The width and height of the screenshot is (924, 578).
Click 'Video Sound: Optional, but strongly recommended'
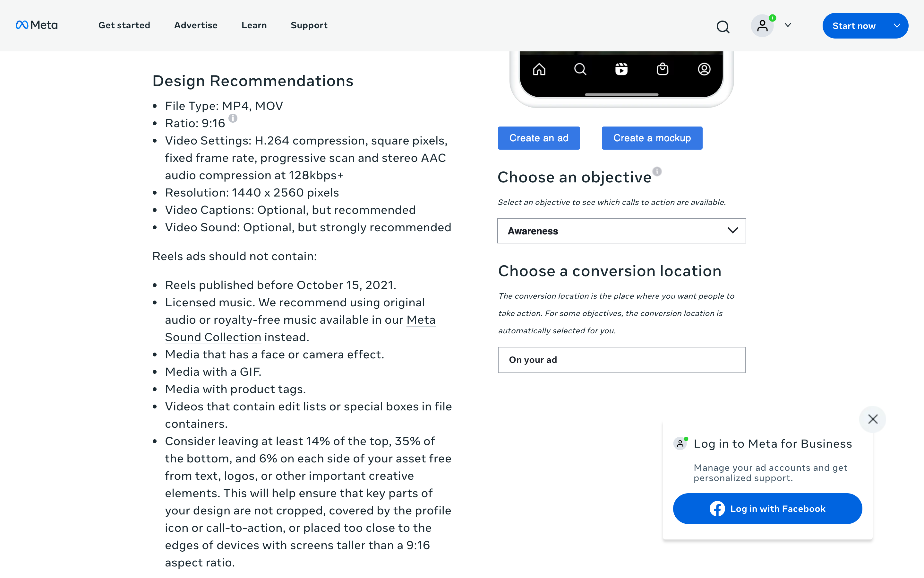coord(308,227)
